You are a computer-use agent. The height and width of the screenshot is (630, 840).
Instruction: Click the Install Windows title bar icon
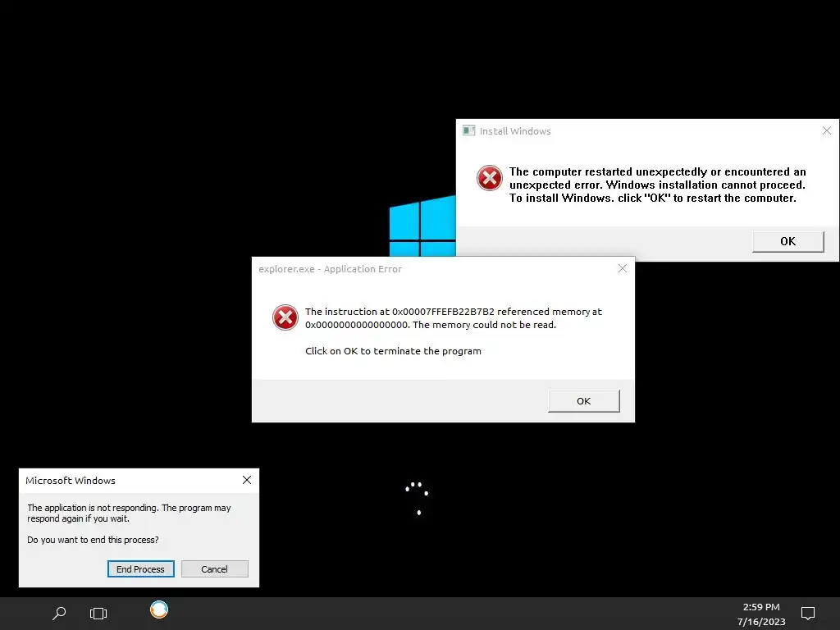[x=468, y=130]
